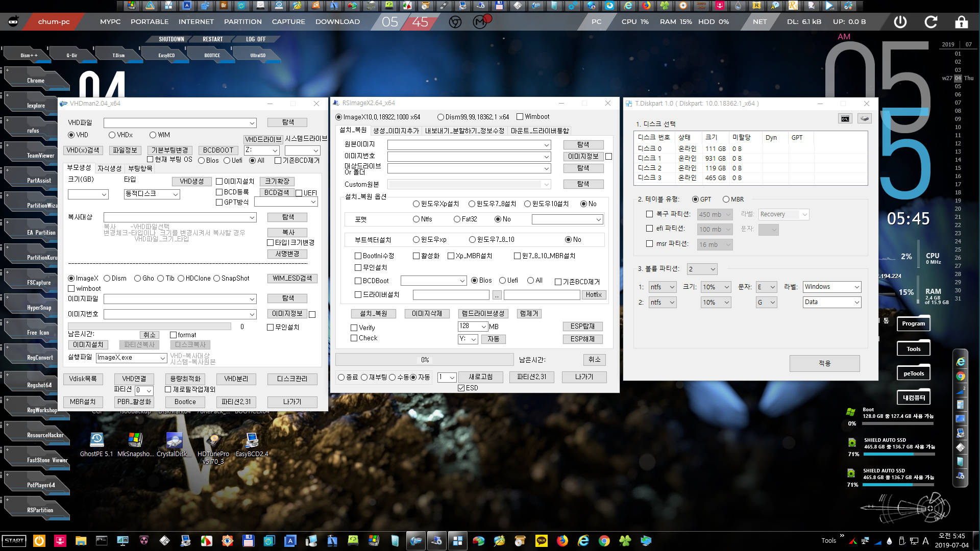The width and height of the screenshot is (980, 551).
Task: Click the VHD생성 button
Action: [191, 182]
